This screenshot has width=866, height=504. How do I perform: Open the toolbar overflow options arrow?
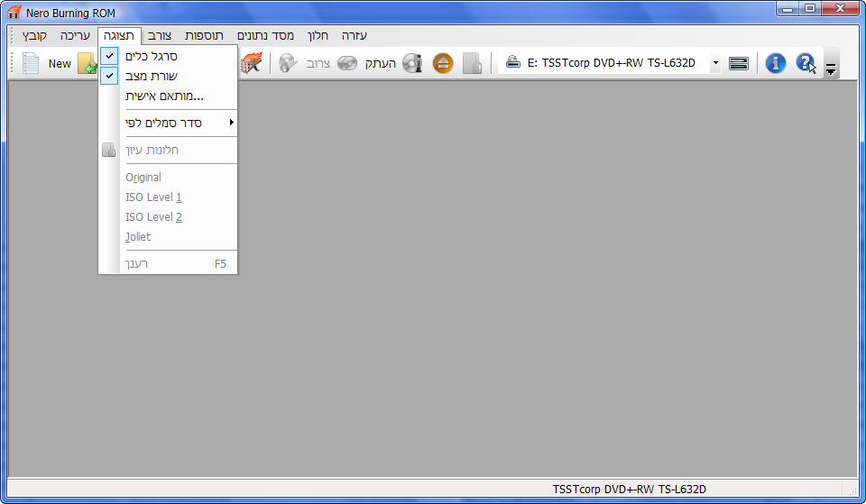(x=831, y=69)
